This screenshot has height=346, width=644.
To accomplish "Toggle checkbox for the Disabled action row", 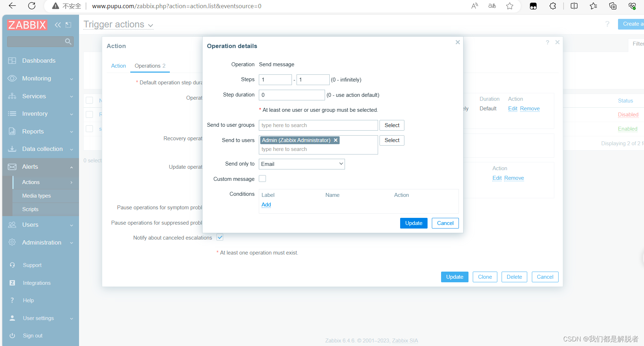I will 89,115.
